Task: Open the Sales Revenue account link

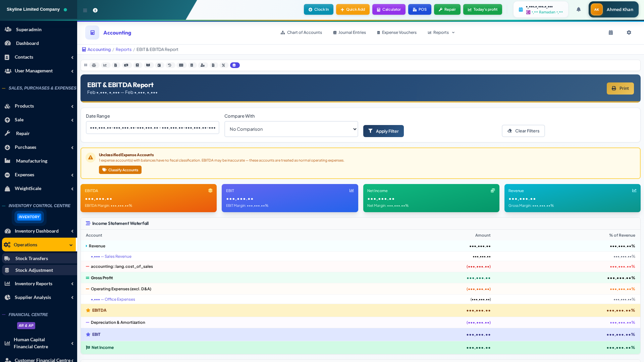Action: click(118, 256)
